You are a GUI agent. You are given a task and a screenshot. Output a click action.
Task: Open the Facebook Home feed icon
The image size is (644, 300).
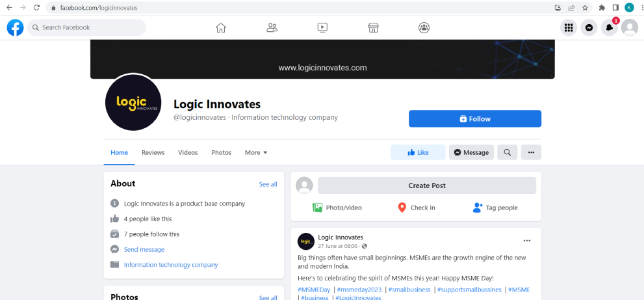coord(221,27)
